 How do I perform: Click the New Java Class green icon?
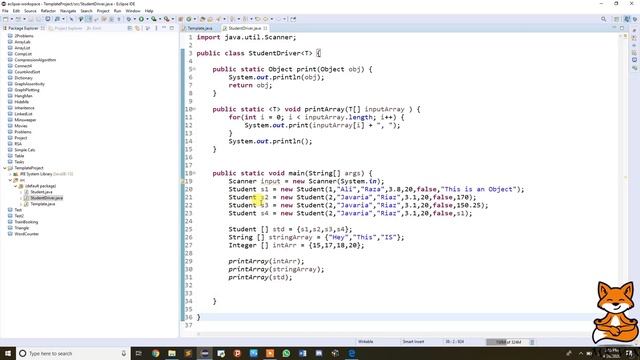click(x=189, y=19)
